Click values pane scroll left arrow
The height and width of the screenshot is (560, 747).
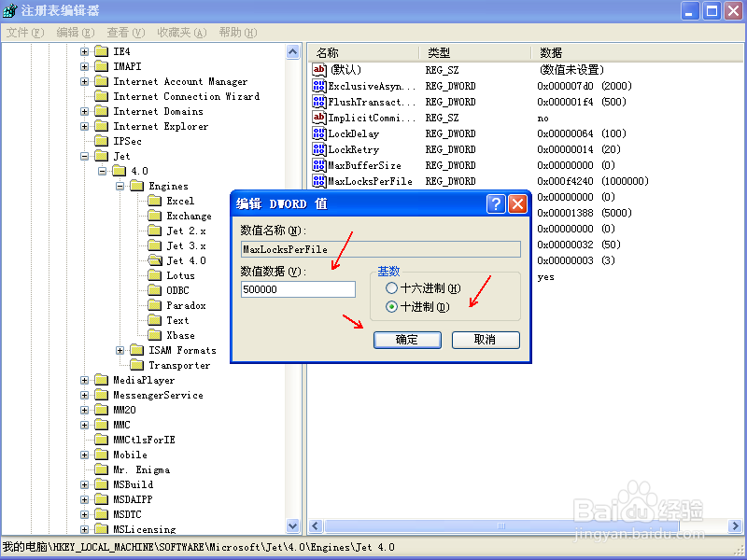[316, 526]
